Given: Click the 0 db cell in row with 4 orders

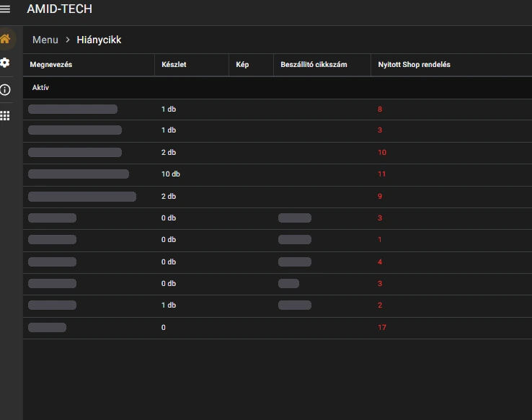Looking at the screenshot, I should tap(169, 262).
